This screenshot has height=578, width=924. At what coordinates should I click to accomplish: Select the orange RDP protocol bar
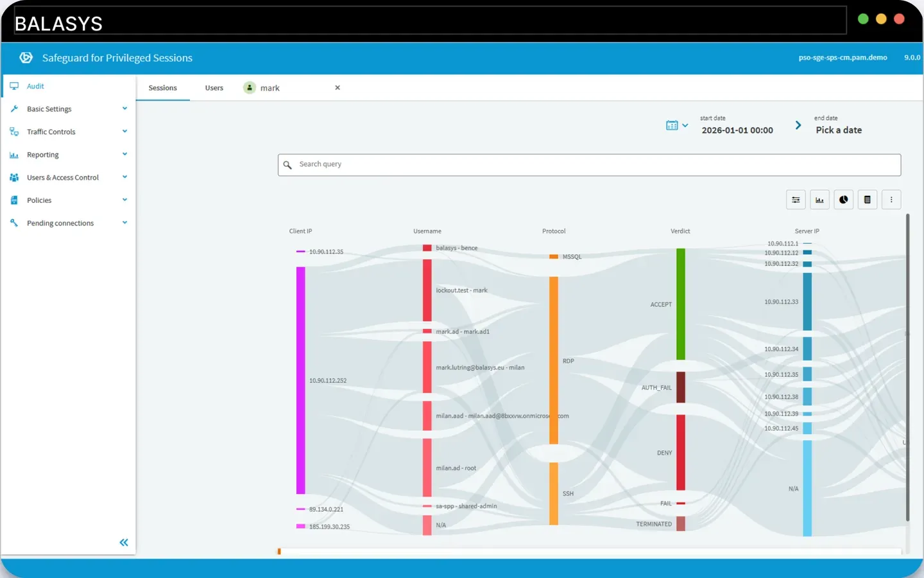tap(554, 360)
